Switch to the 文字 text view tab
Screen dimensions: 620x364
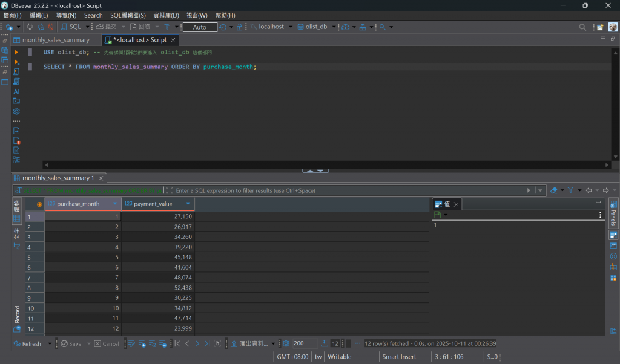[16, 237]
